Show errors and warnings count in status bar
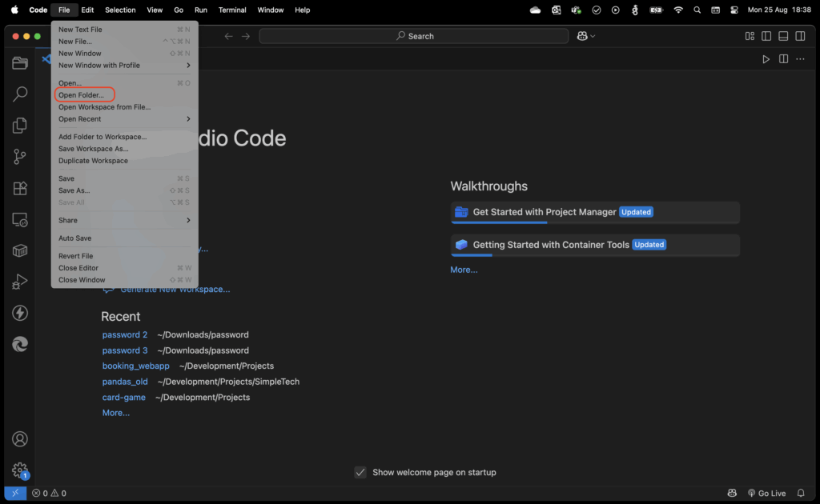The height and width of the screenshot is (504, 820). (49, 493)
